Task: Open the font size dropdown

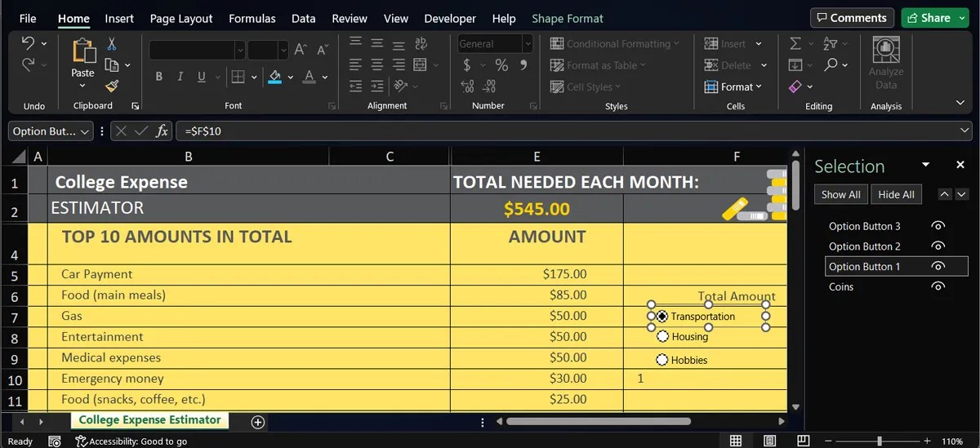Action: point(283,50)
